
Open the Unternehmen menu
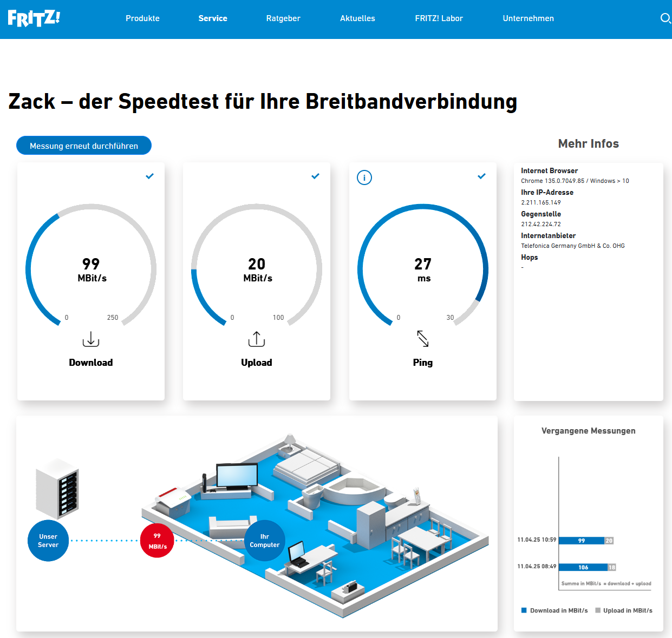529,18
